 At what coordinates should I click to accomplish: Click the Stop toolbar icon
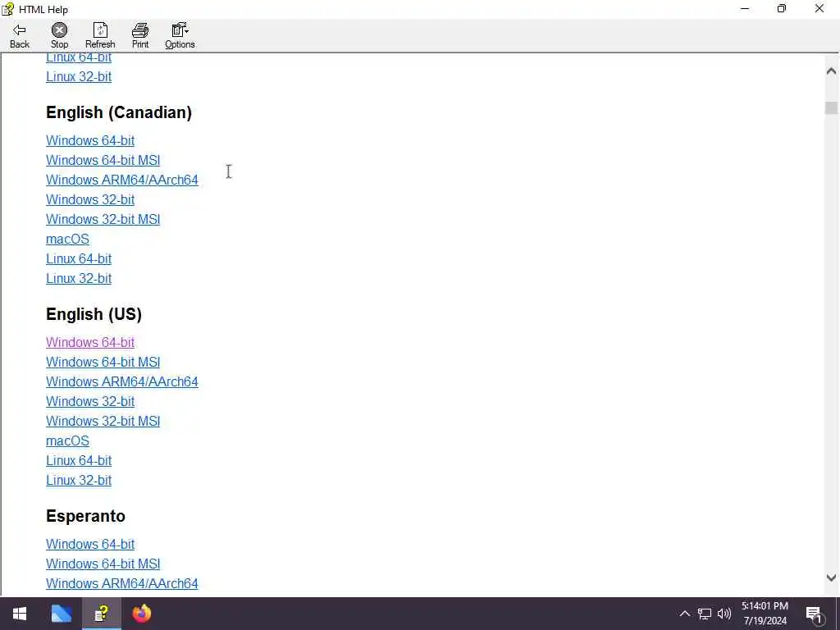[x=59, y=36]
